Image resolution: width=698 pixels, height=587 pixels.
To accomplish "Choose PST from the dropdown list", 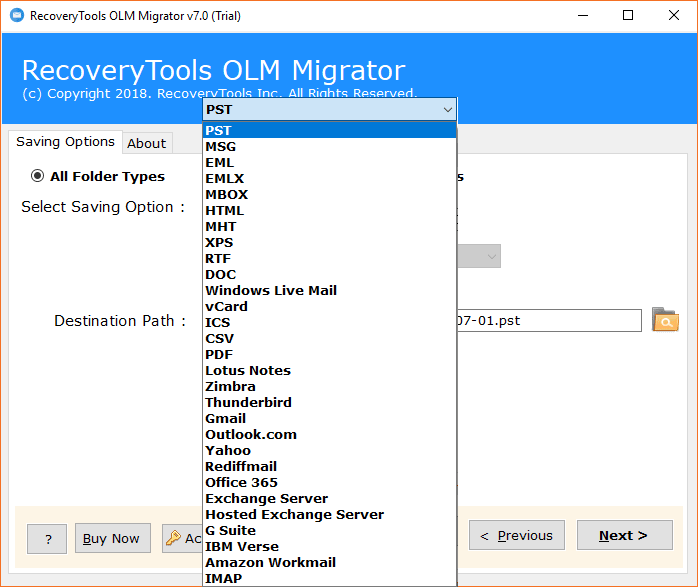I will coord(329,130).
